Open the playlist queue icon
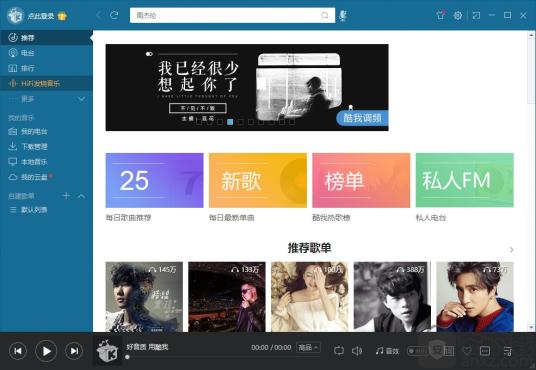536x370 pixels. point(508,351)
